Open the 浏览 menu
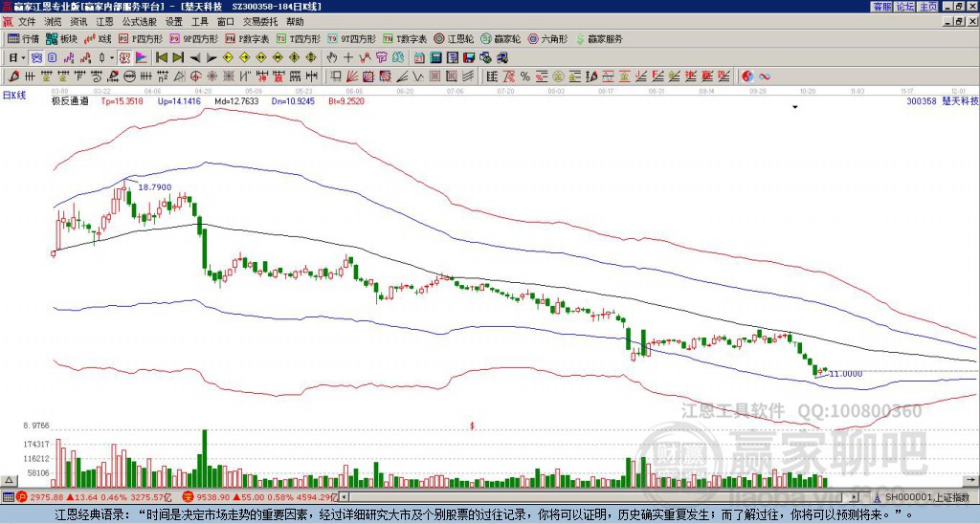 (x=53, y=22)
